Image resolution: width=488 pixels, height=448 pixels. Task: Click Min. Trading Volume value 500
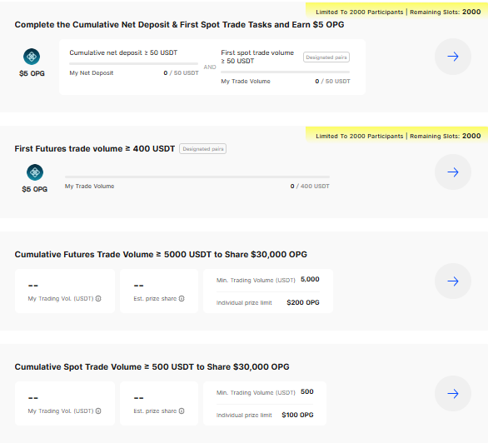pyautogui.click(x=307, y=391)
